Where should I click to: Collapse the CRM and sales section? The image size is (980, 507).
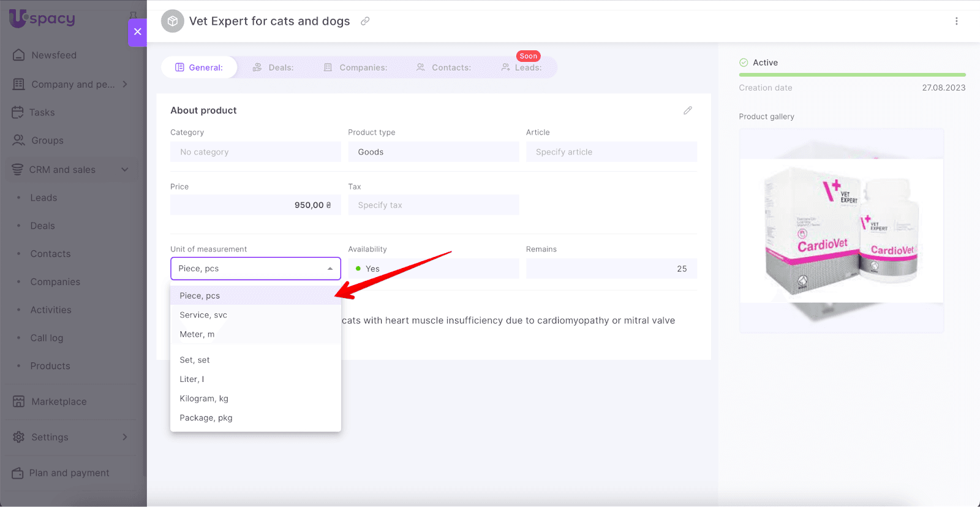tap(125, 170)
